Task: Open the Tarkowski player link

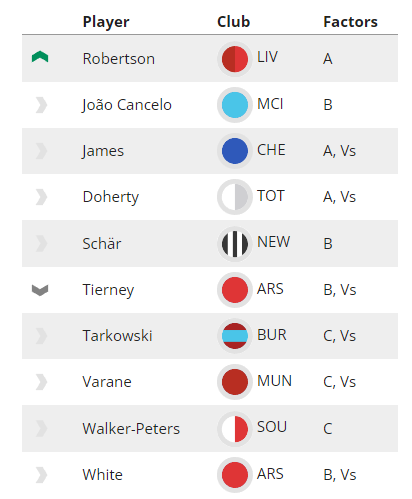Action: coord(117,336)
